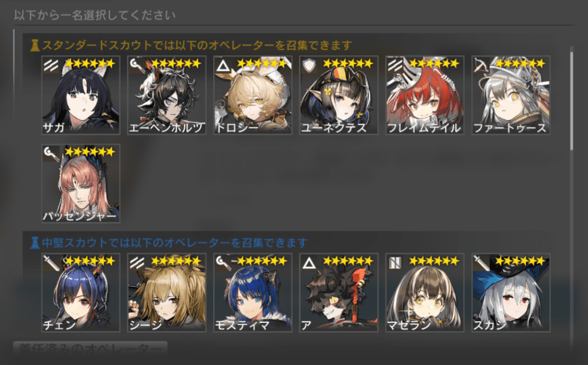Choose ドロシー operator card
The width and height of the screenshot is (588, 365).
(253, 95)
